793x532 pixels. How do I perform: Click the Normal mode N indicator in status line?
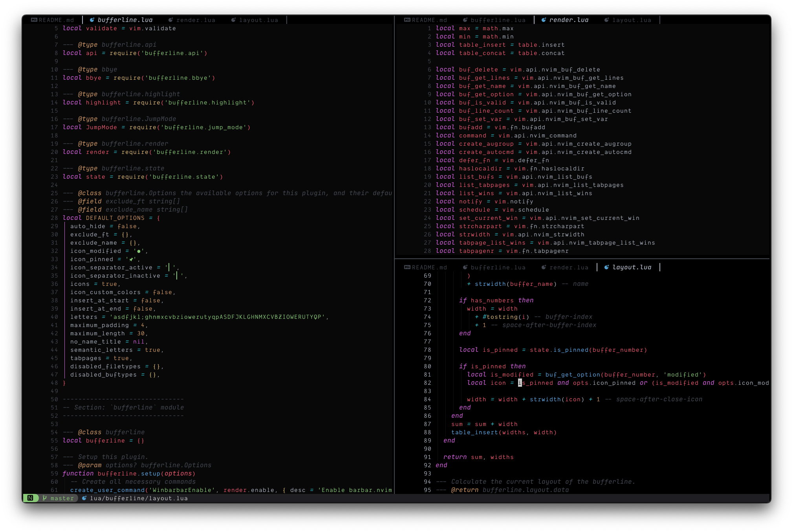[x=30, y=498]
